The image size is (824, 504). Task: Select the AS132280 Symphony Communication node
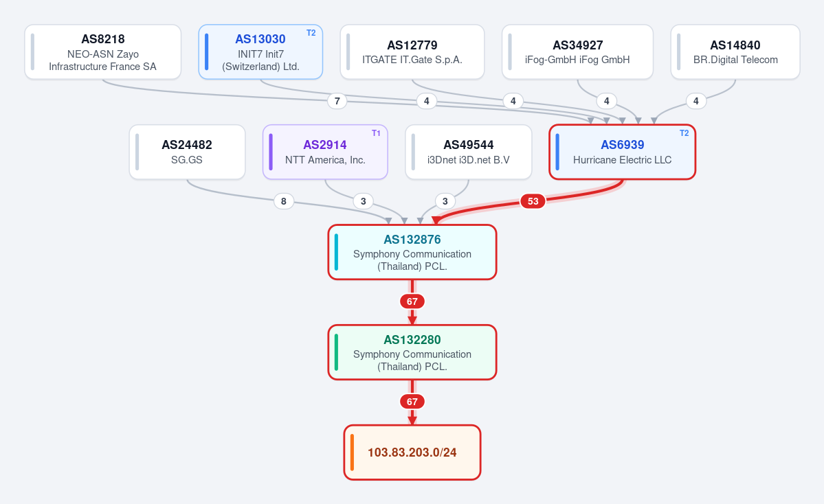pos(412,352)
